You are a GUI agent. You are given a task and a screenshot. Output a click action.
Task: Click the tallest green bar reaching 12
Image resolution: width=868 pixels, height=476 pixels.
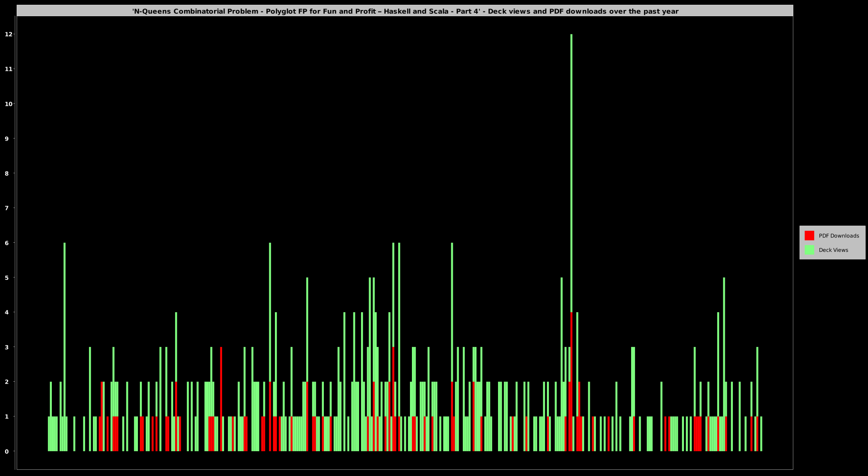tap(571, 173)
